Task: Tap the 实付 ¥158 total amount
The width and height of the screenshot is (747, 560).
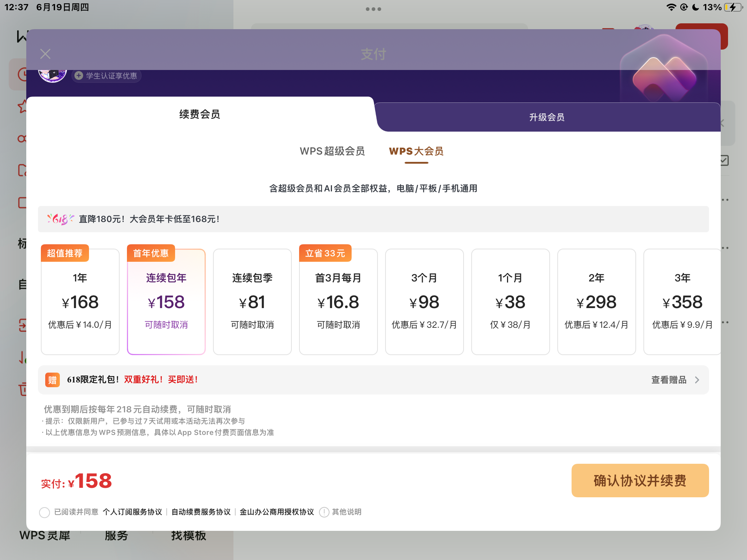Action: coord(77,481)
